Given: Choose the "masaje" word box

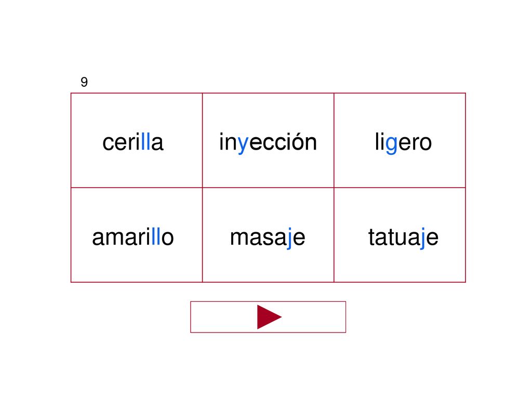Looking at the screenshot, I should click(x=268, y=235).
